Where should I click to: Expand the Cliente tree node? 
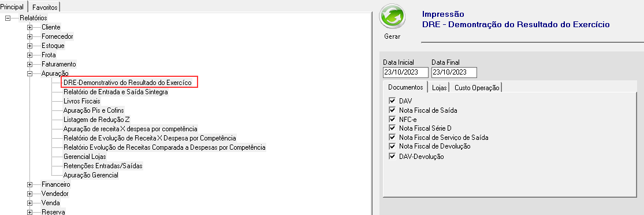(x=29, y=27)
